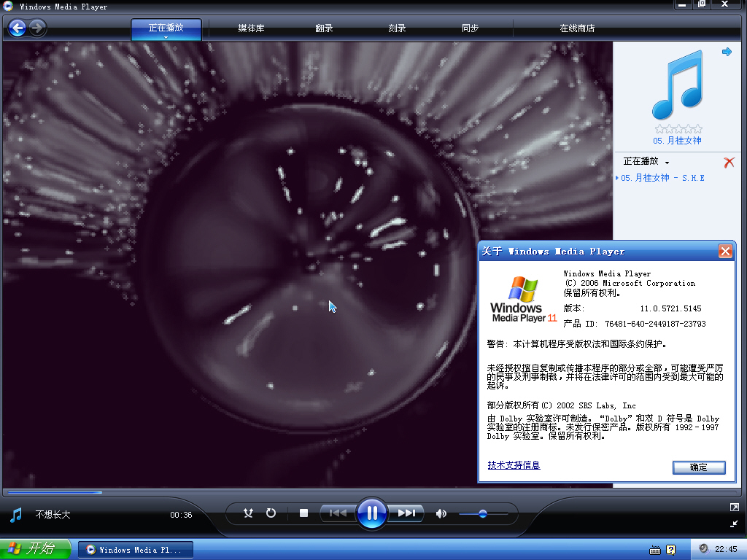Pause the playing song
Screen dimensions: 747x560
(371, 513)
